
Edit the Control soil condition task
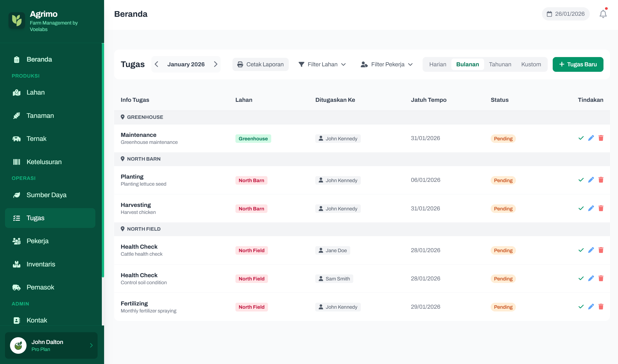click(x=591, y=278)
